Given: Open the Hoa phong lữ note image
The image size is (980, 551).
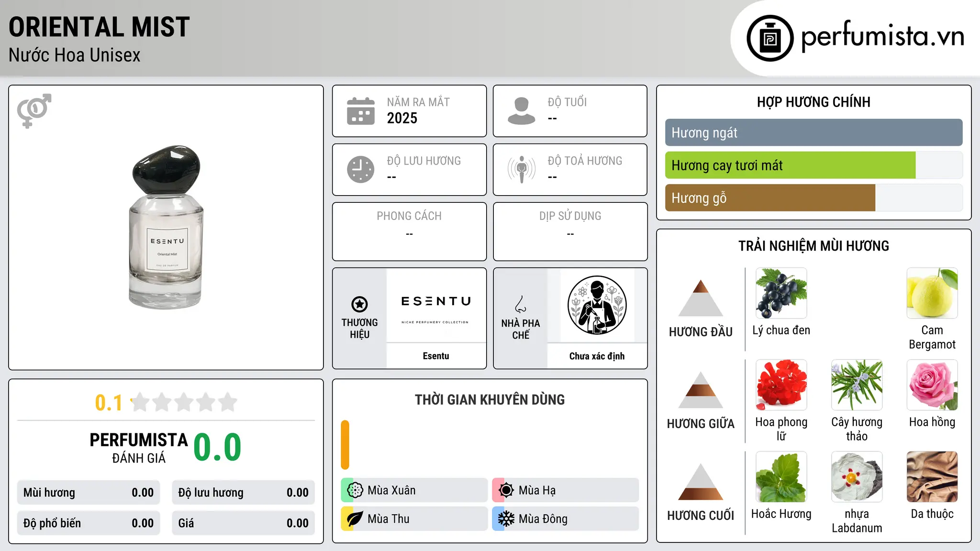Looking at the screenshot, I should click(x=781, y=385).
